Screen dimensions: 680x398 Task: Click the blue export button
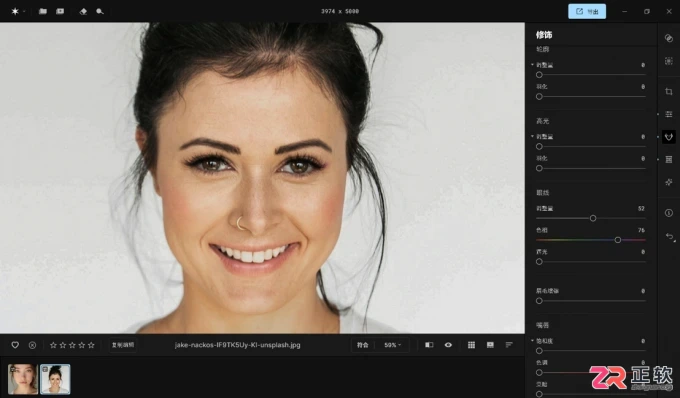point(587,11)
